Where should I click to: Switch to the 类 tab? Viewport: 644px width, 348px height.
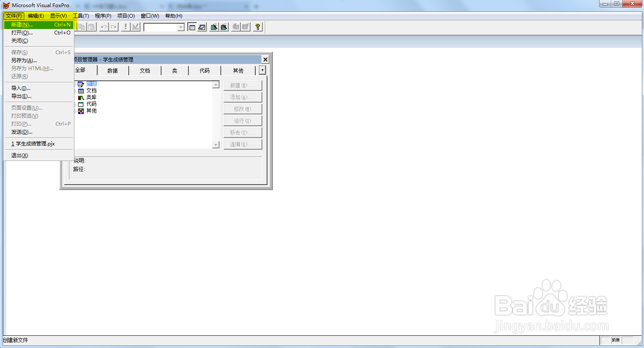174,71
